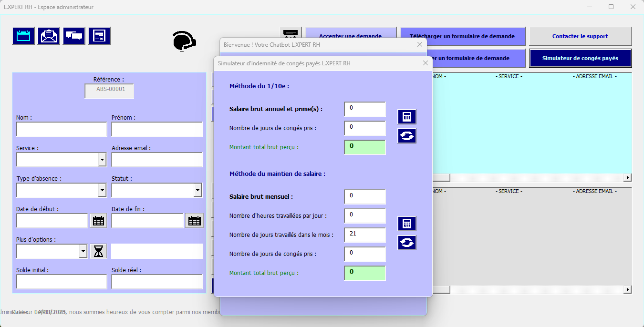Click the Référence field ABS-00001
This screenshot has height=327, width=644.
pos(109,91)
